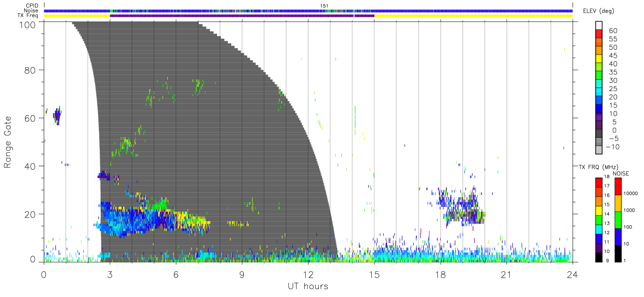Click the black 9–10 MHz TX frequency band
Viewport: 644px width, 297px height.
(x=599, y=257)
